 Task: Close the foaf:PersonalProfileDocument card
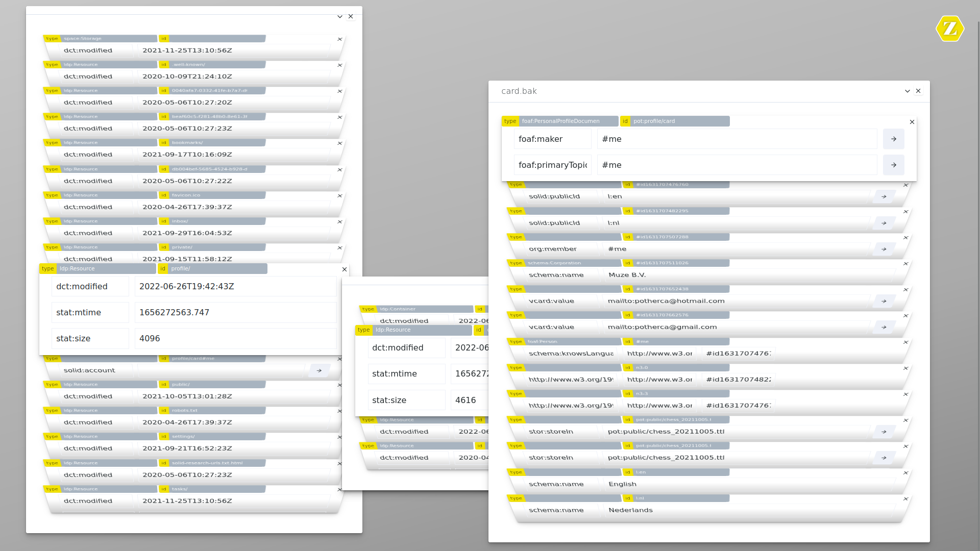click(x=912, y=122)
